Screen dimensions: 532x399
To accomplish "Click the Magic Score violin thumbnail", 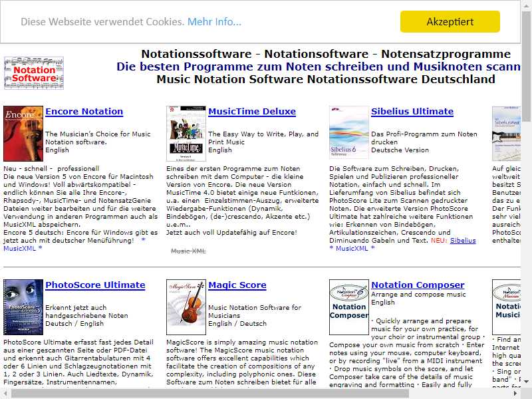I will click(186, 307).
